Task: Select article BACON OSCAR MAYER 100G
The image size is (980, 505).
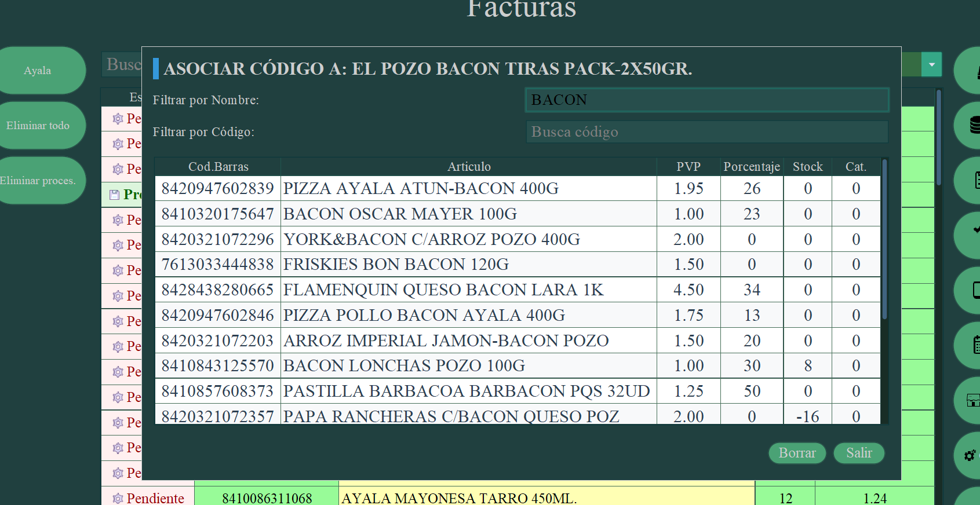Action: pyautogui.click(x=400, y=214)
